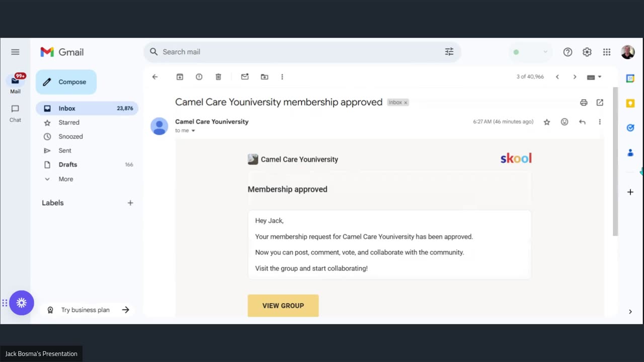Add an emoji reaction to the message
The width and height of the screenshot is (644, 362).
565,122
